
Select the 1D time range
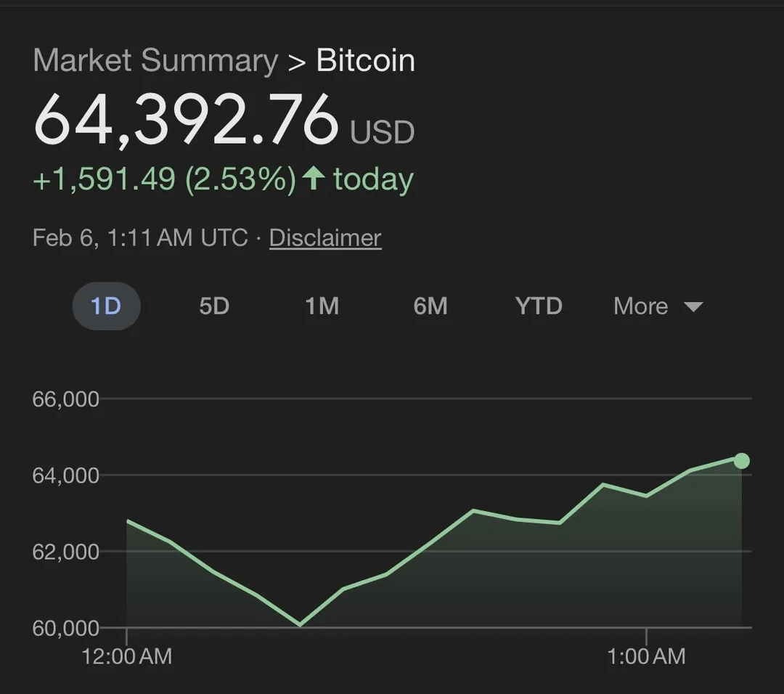click(106, 306)
